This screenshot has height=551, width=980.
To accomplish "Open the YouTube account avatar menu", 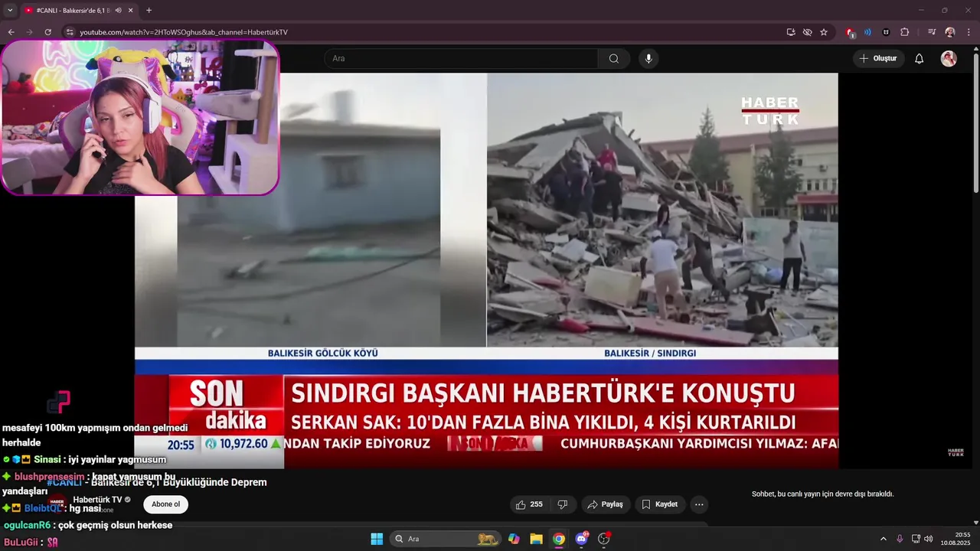I will pyautogui.click(x=949, y=58).
